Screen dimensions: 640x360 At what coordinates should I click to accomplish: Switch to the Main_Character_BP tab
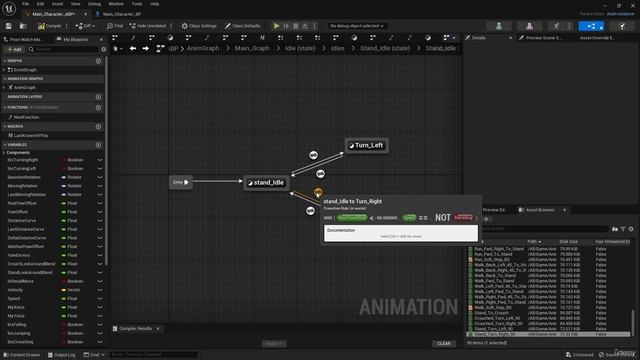tap(122, 14)
